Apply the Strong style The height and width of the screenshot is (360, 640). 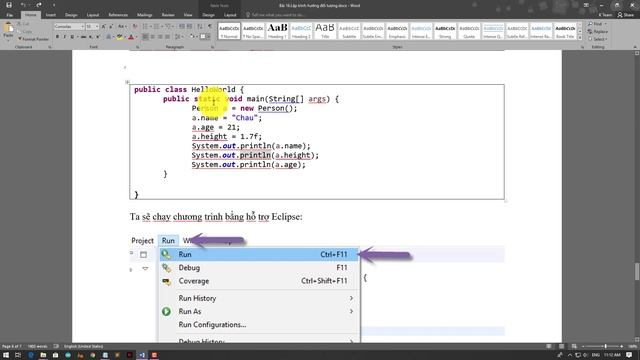(445, 31)
